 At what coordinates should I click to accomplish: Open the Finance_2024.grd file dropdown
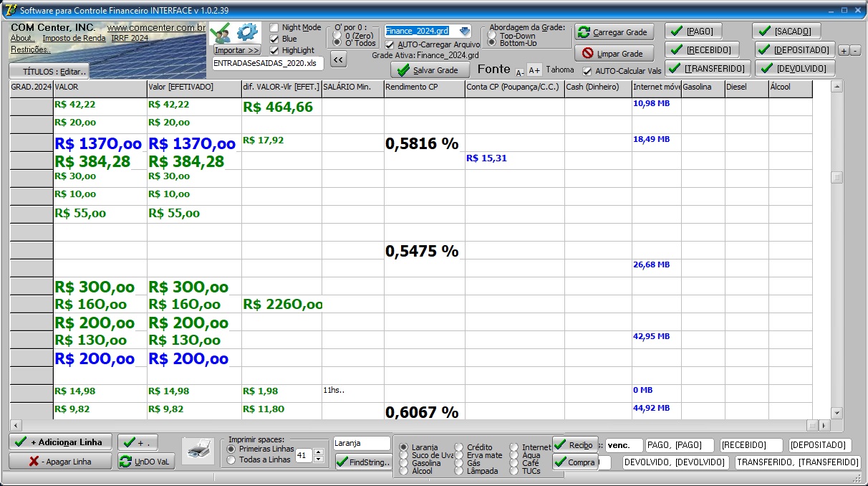464,31
